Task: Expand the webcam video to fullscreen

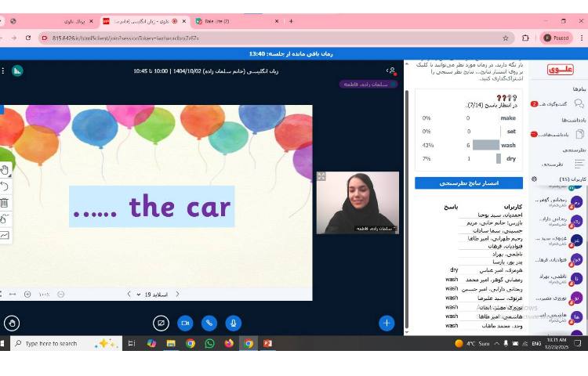Action: coord(321,176)
